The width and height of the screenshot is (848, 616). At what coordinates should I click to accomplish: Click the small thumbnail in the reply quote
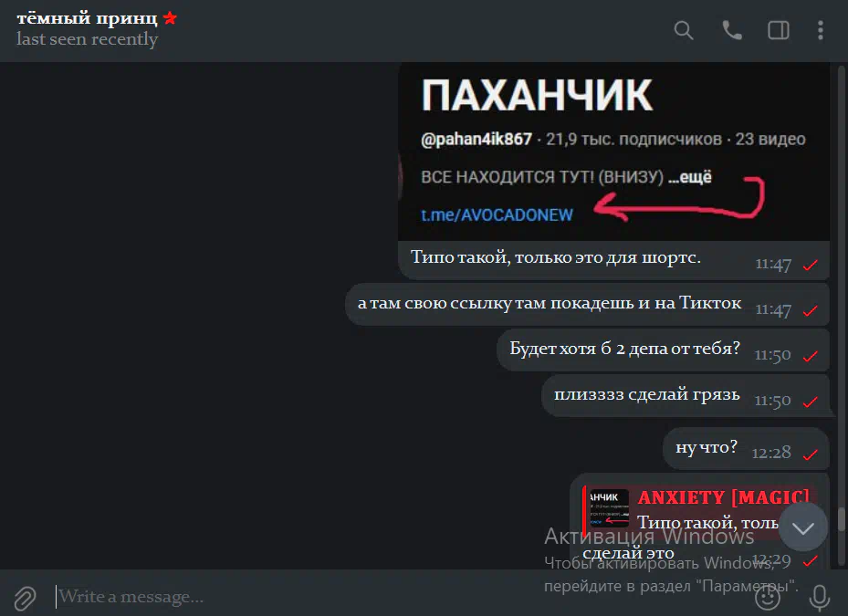pos(609,508)
